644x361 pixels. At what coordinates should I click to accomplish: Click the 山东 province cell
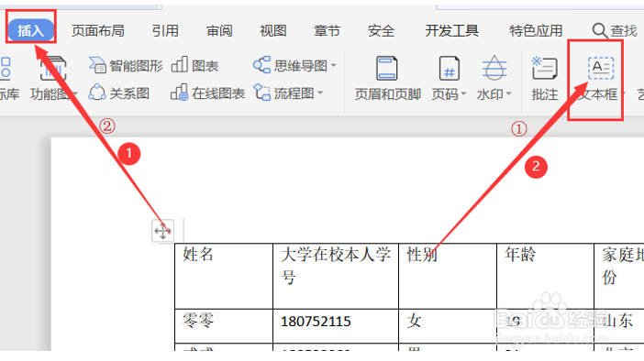(619, 326)
